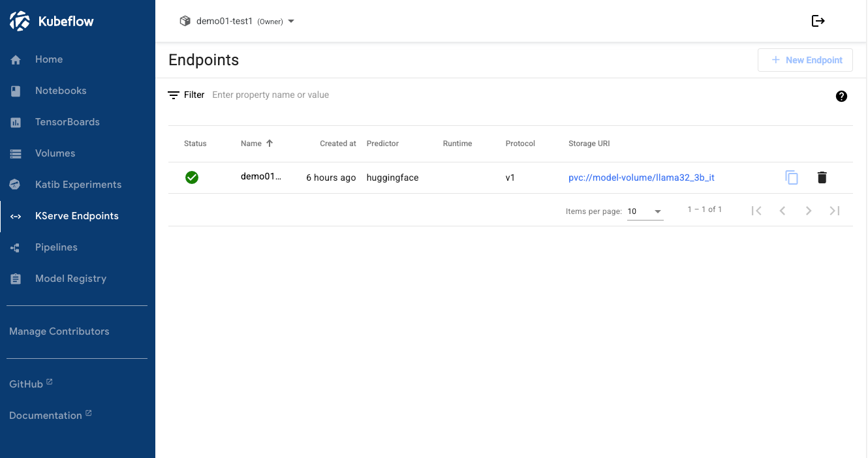Open the pvc://model-volume/llama32_3b_it storage link
Viewport: 868px width, 458px height.
tap(642, 177)
